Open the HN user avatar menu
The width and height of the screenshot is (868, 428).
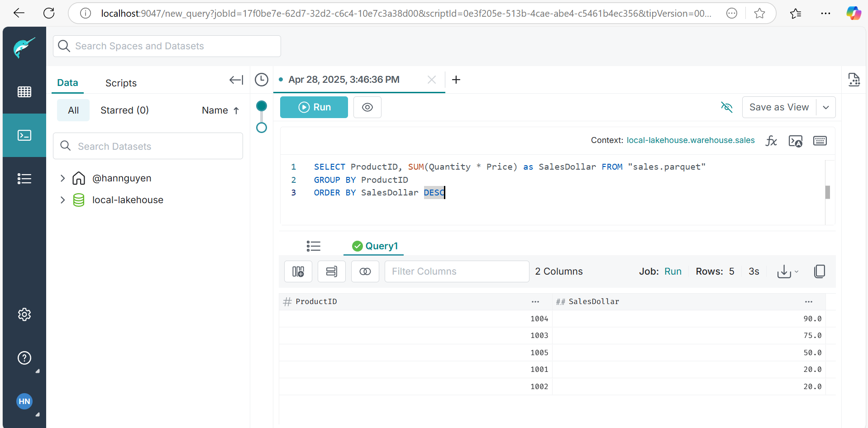coord(24,401)
